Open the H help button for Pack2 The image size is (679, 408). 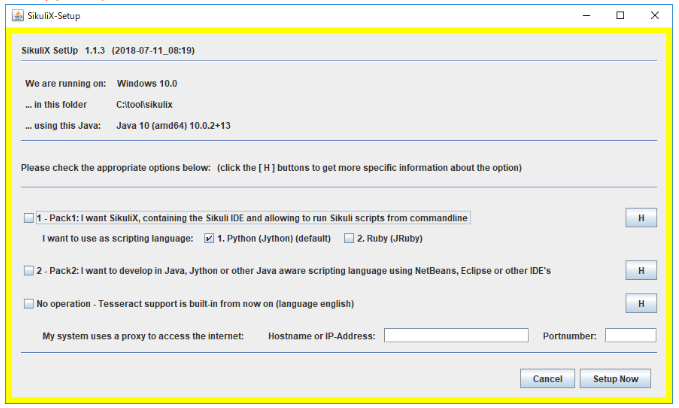tap(640, 270)
